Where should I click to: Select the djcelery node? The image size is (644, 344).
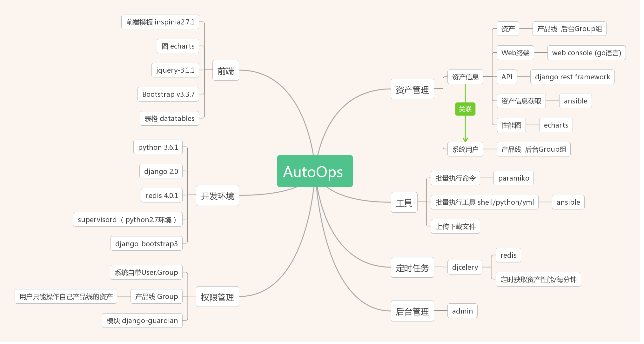pos(465,267)
